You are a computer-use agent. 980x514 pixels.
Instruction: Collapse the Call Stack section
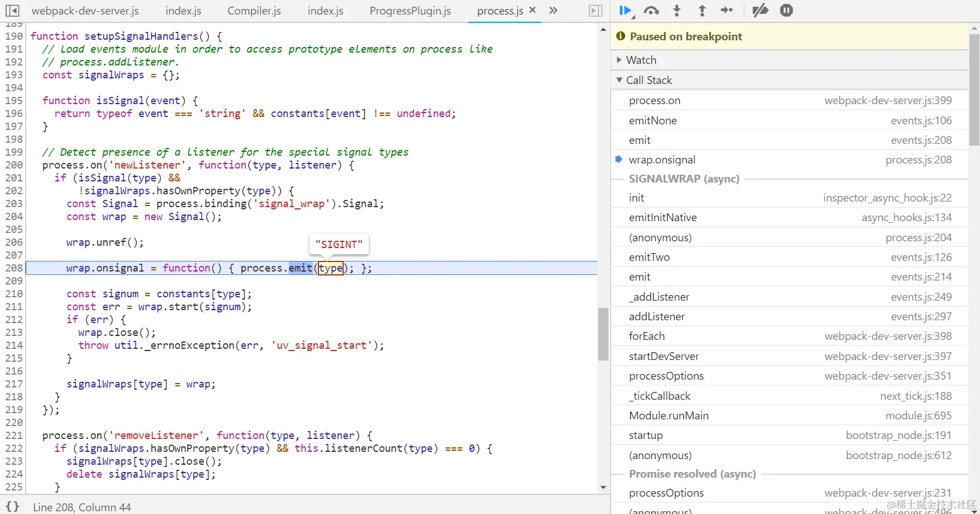pos(789,80)
